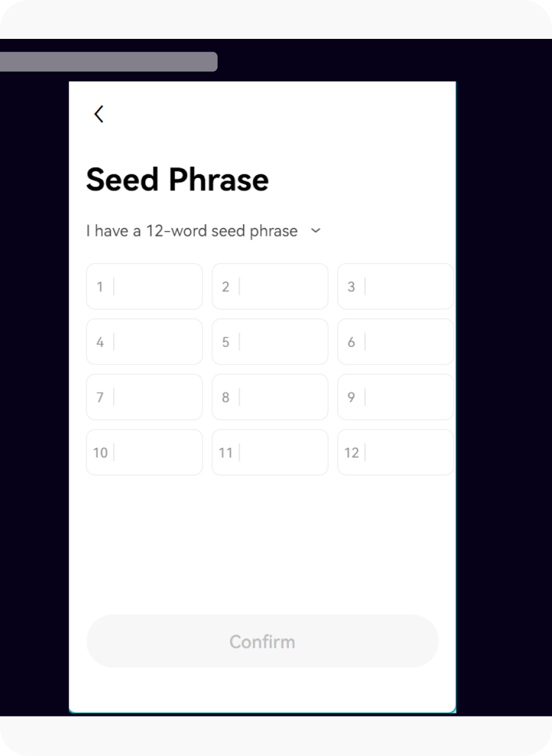The image size is (552, 756).
Task: Click the gray address bar at the top
Action: [x=109, y=61]
